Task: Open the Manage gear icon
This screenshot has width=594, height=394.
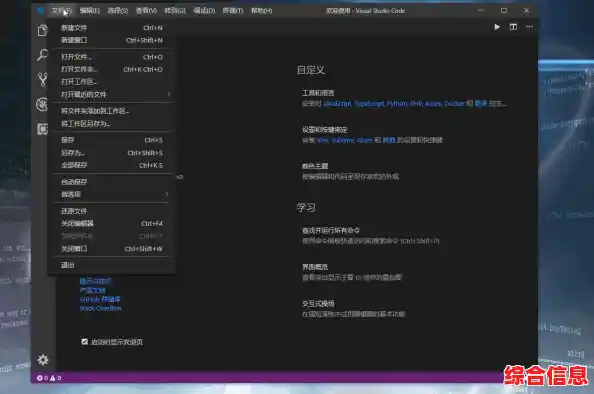Action: pyautogui.click(x=43, y=360)
